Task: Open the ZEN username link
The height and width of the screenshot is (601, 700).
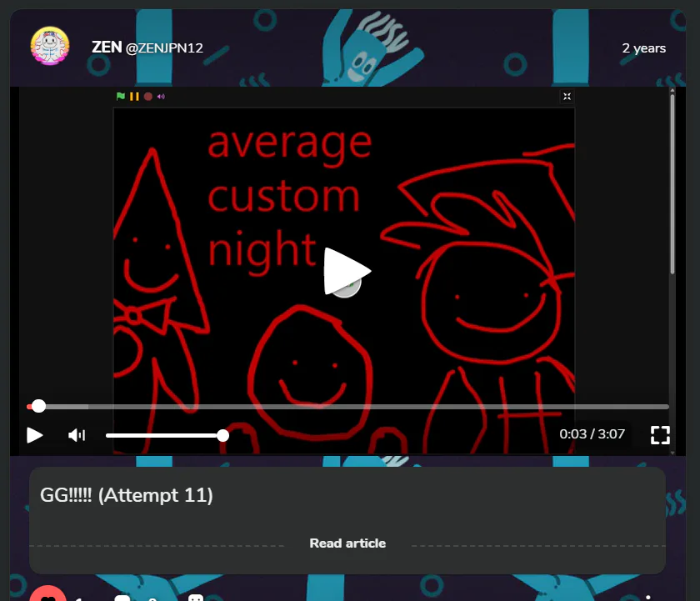Action: click(x=107, y=47)
